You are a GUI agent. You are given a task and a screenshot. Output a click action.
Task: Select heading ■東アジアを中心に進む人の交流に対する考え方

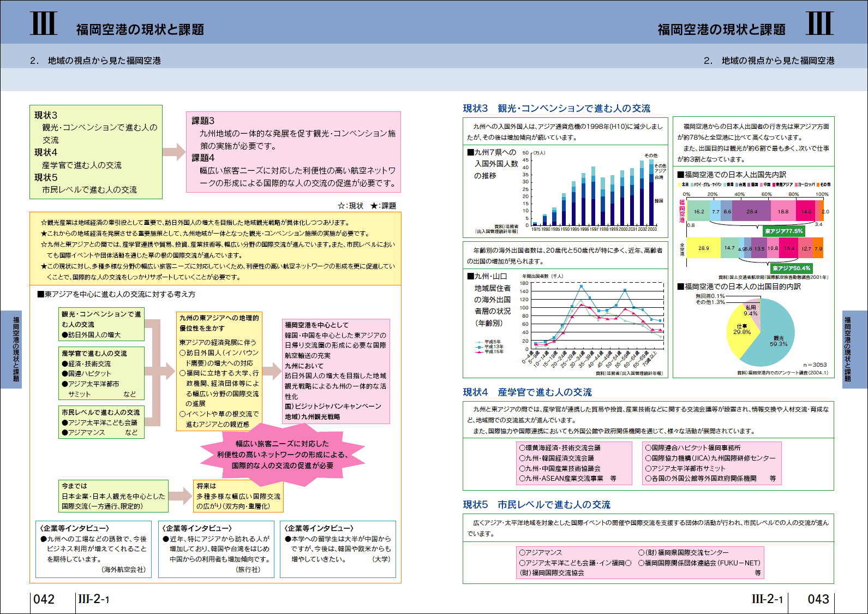click(x=116, y=294)
